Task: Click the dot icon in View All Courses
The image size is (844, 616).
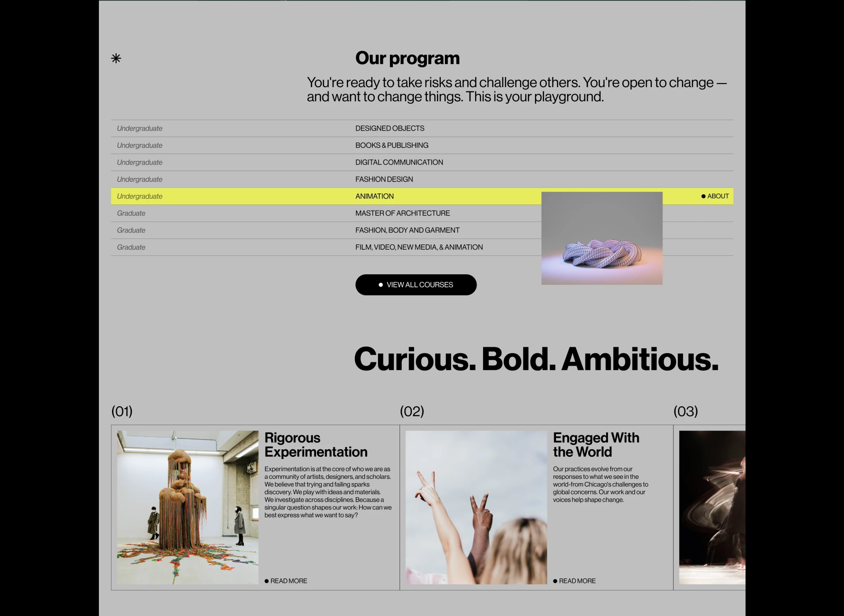Action: (x=381, y=285)
